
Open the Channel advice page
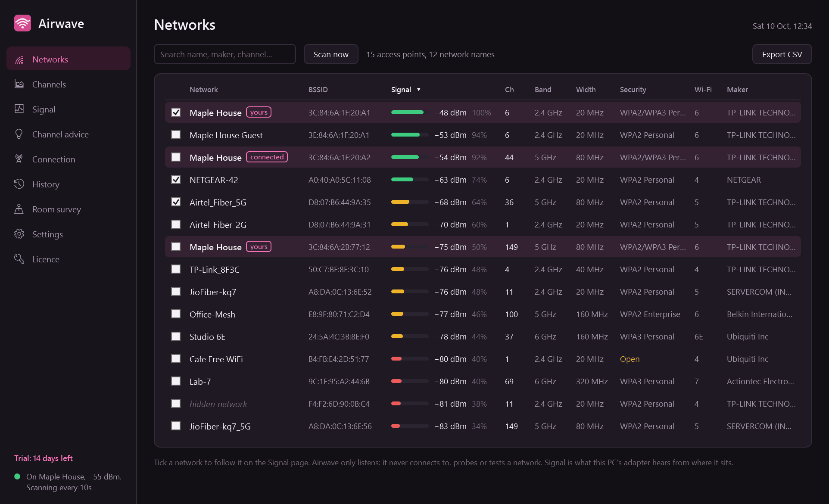coord(69,134)
